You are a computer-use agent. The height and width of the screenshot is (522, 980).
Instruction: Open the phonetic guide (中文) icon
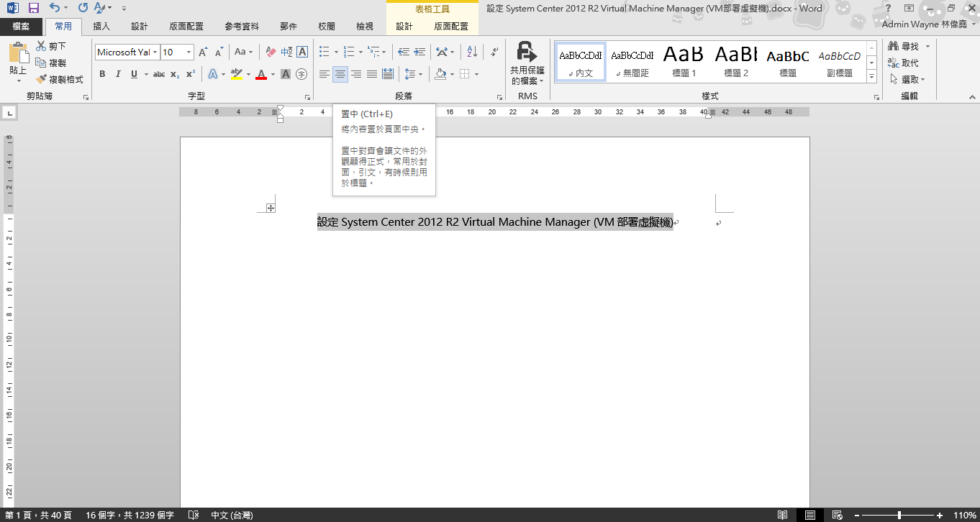tap(286, 52)
